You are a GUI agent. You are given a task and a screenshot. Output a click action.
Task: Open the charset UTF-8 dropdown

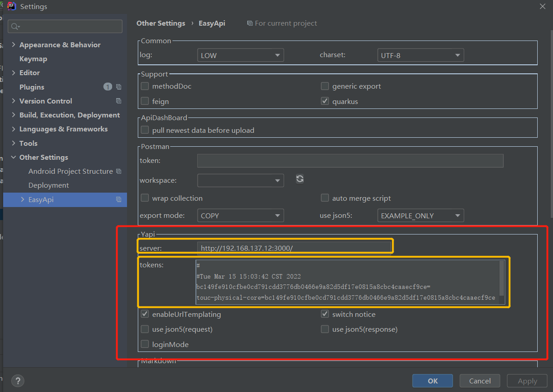point(421,55)
